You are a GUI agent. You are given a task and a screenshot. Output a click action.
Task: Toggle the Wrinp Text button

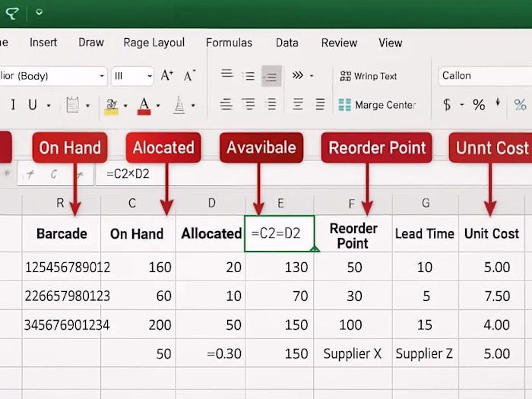pos(369,76)
